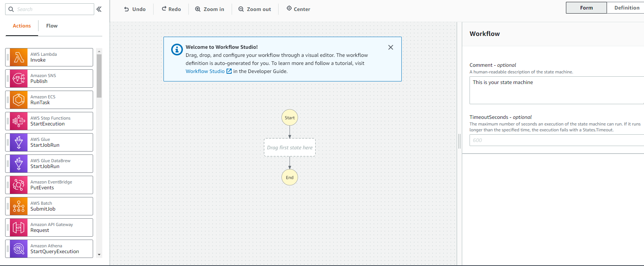
Task: Open the Actions tab
Action: coord(22,26)
